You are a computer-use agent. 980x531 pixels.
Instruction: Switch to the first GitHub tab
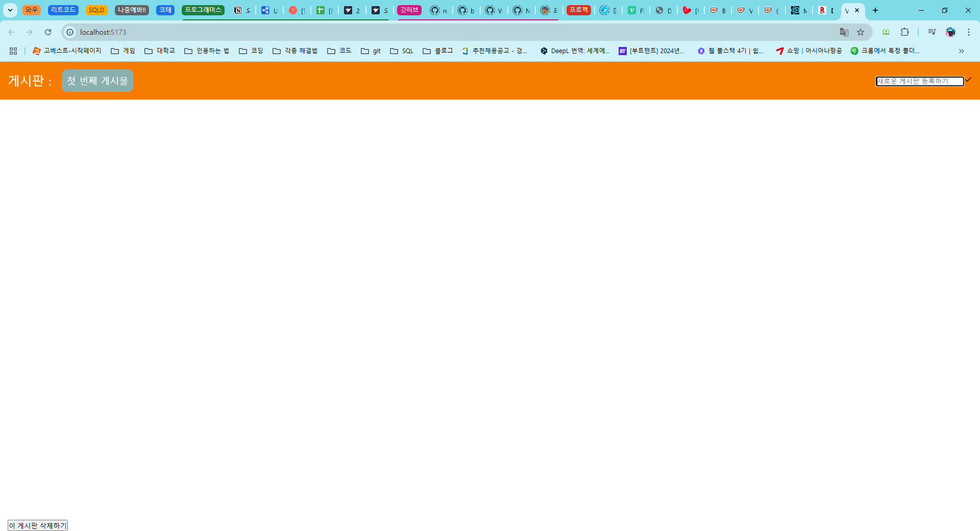(x=439, y=10)
